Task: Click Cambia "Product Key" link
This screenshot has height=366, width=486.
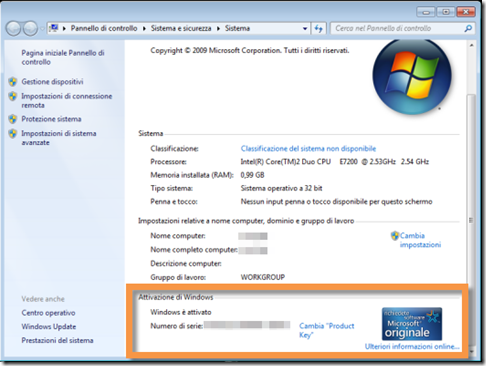Action: 326,330
